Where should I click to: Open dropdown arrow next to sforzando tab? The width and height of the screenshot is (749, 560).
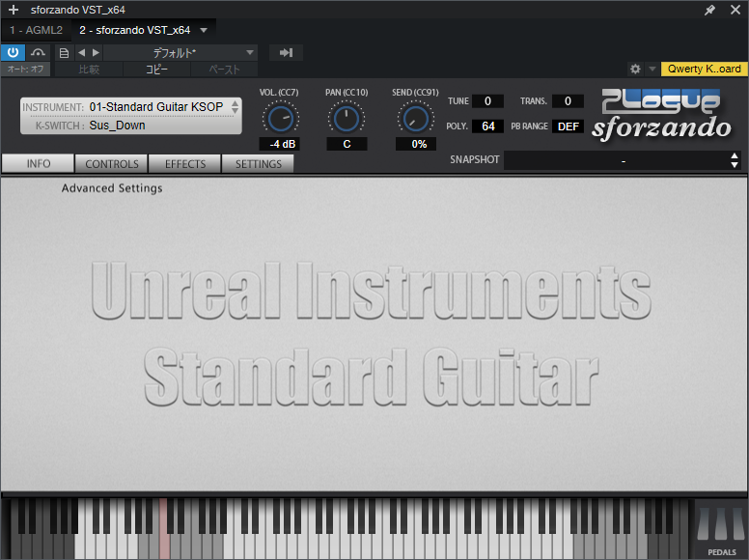[204, 30]
